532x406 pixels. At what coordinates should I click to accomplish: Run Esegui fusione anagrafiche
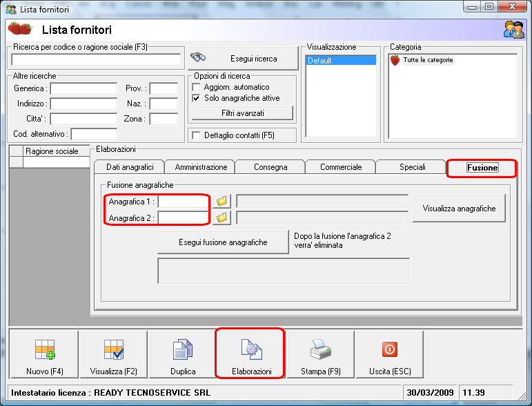pyautogui.click(x=223, y=242)
